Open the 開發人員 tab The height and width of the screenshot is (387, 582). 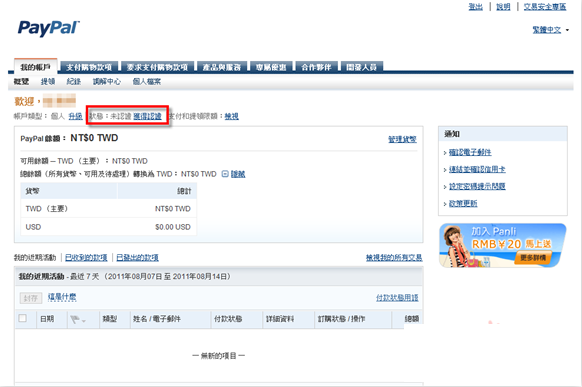(362, 67)
